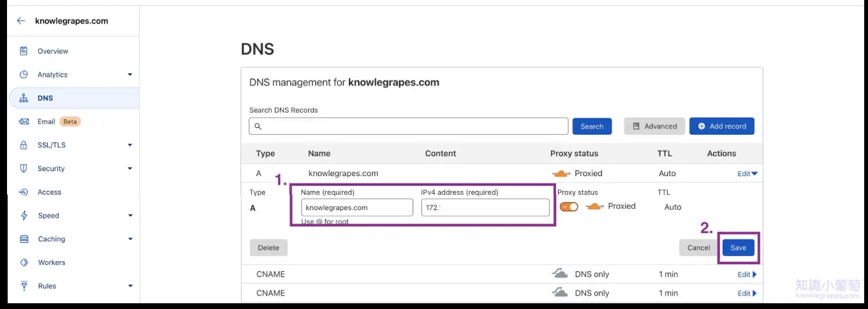Screen dimensions: 868x309
Task: Expand the SSL/TLS sidebar section
Action: [130, 145]
